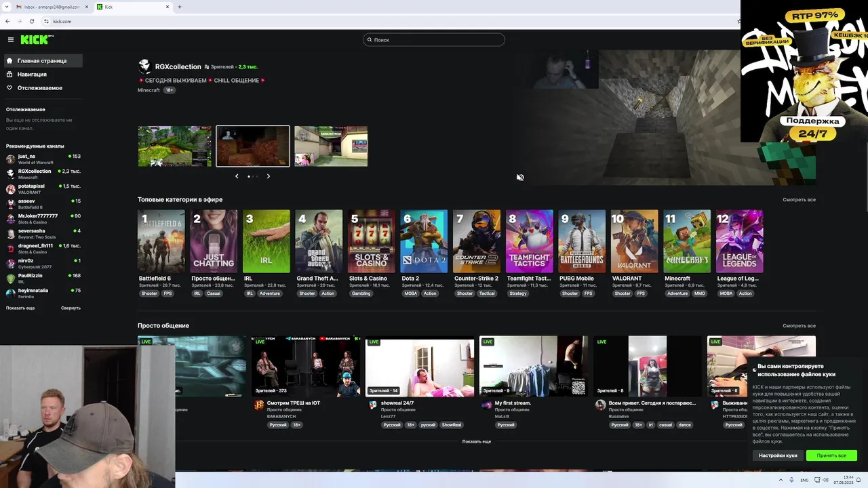Screen dimensions: 868x488
Task: Unmute the featured stream volume icon
Action: 520,178
